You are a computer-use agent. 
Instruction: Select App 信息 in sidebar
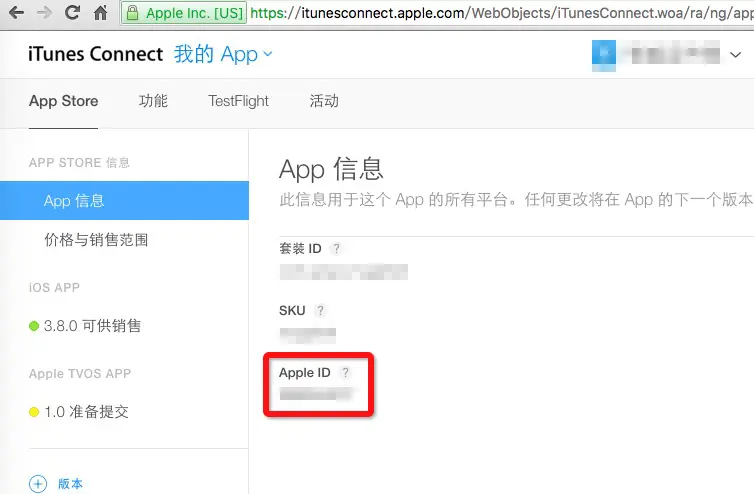click(x=124, y=201)
